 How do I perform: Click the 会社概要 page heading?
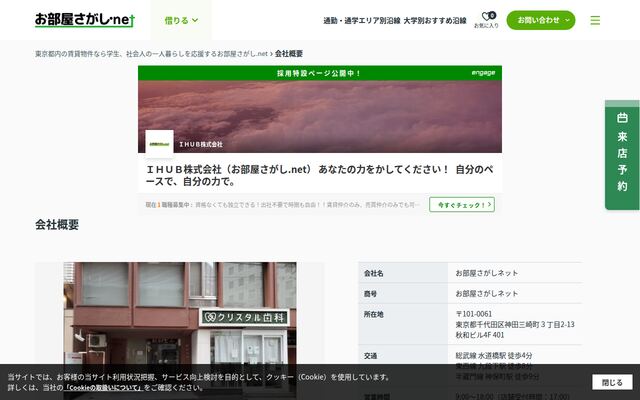click(x=57, y=224)
